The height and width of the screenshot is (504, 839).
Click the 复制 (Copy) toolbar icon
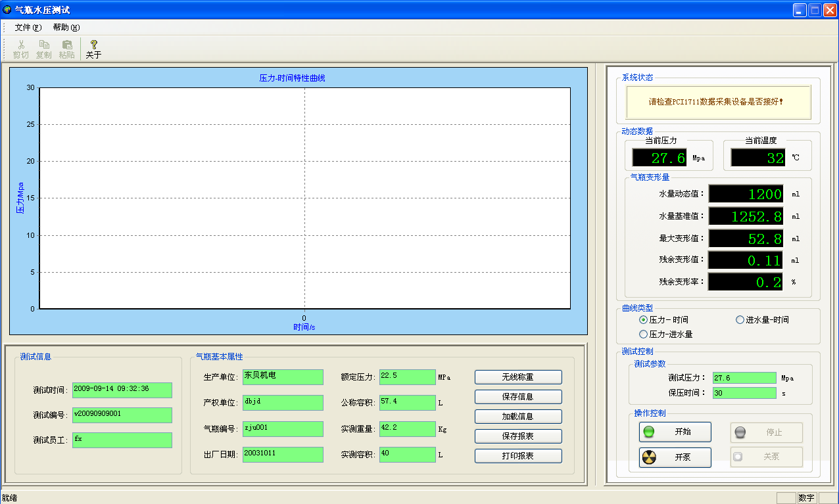[43, 49]
